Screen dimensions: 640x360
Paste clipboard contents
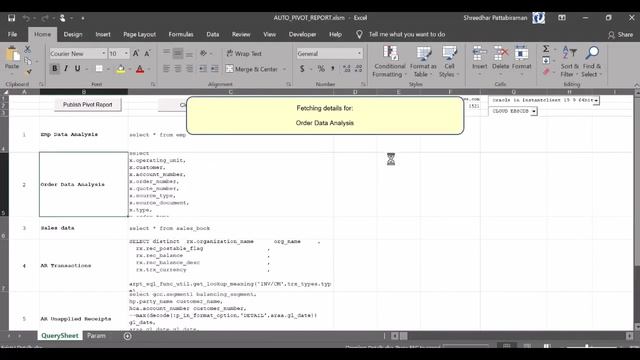click(12, 59)
